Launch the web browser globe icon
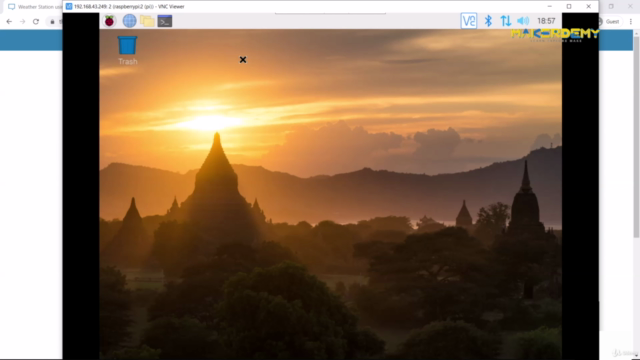Image resolution: width=640 pixels, height=360 pixels. click(x=129, y=21)
